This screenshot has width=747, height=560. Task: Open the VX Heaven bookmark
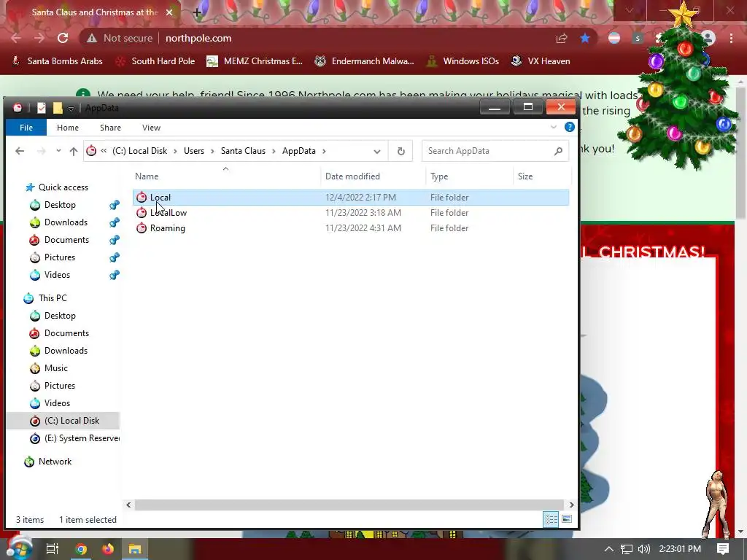tap(541, 61)
